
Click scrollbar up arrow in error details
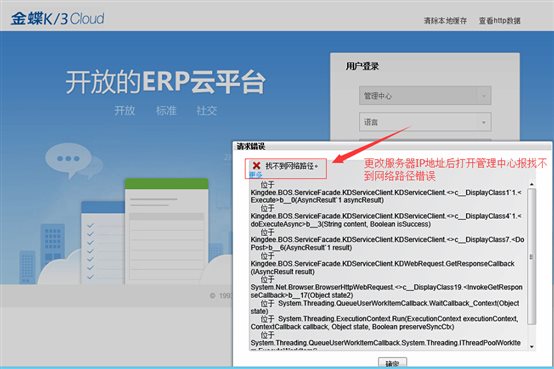tap(531, 184)
